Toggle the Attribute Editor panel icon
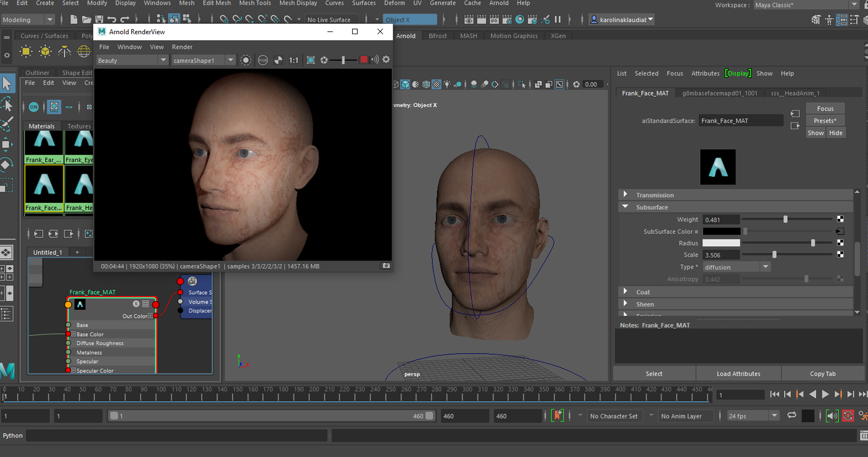The image size is (868, 457). [x=842, y=20]
